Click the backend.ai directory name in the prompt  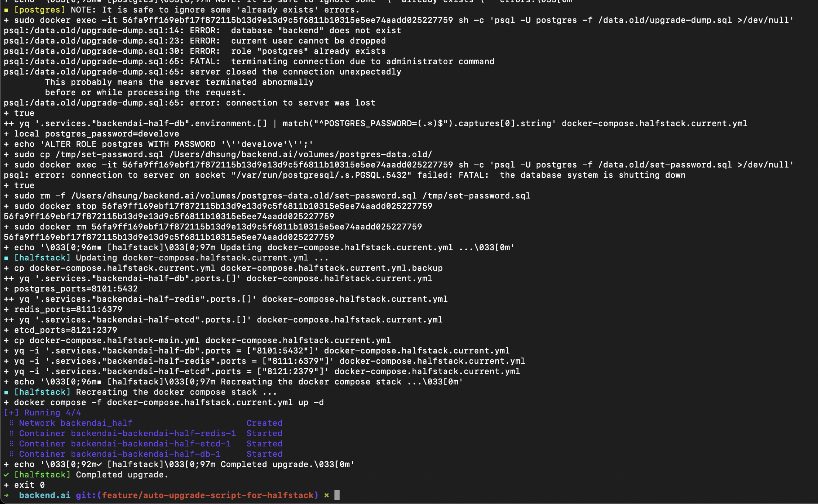[x=45, y=496]
